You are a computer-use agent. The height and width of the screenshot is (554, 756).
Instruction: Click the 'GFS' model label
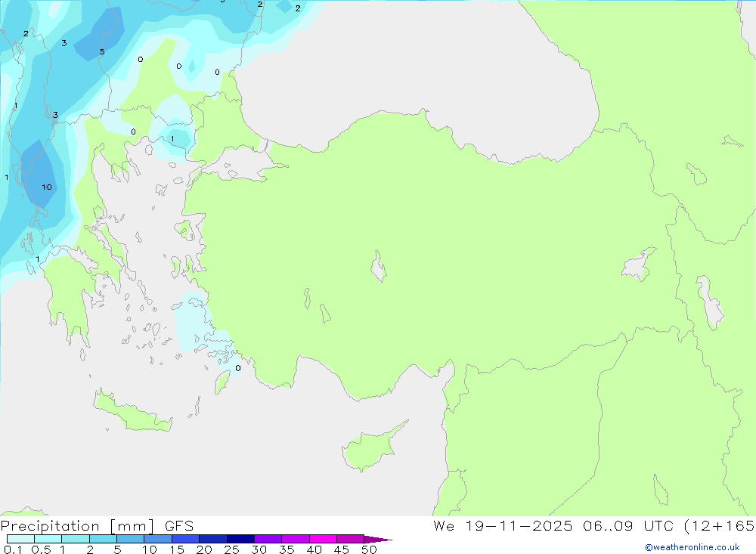pos(179,526)
